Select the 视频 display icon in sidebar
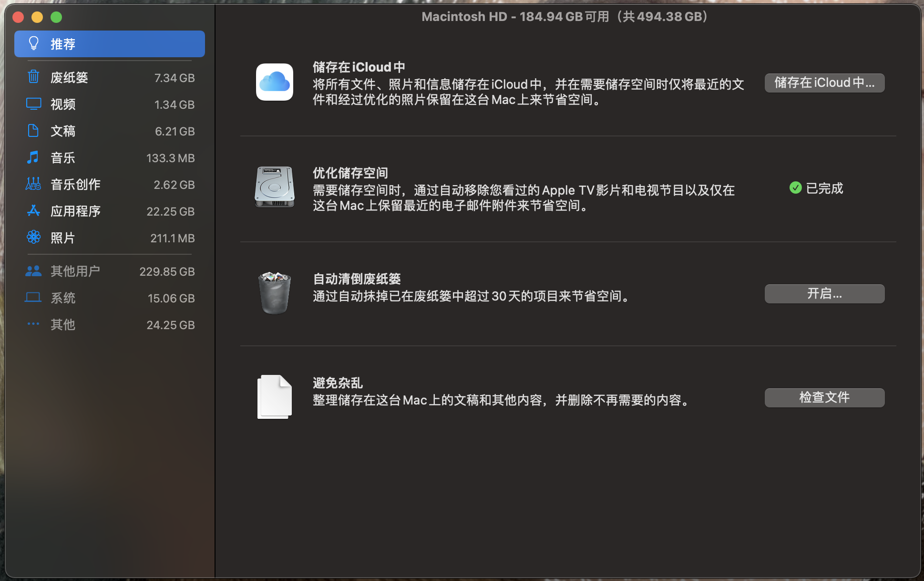 pos(33,104)
